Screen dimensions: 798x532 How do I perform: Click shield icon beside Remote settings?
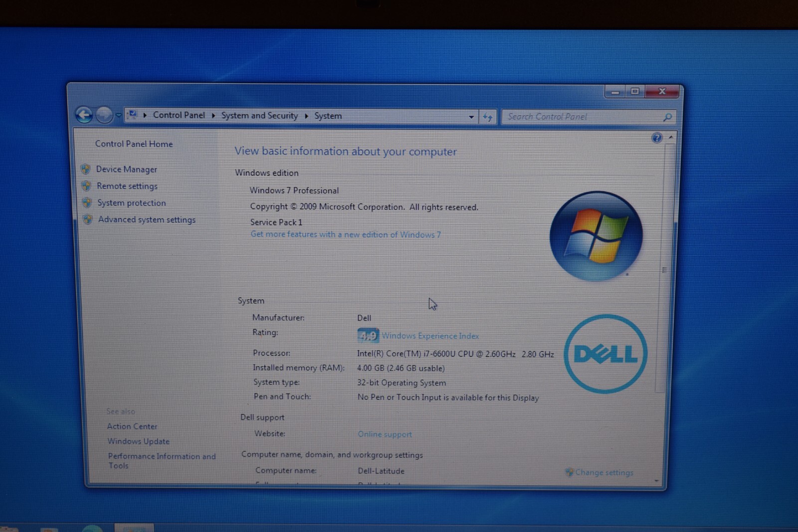click(86, 186)
